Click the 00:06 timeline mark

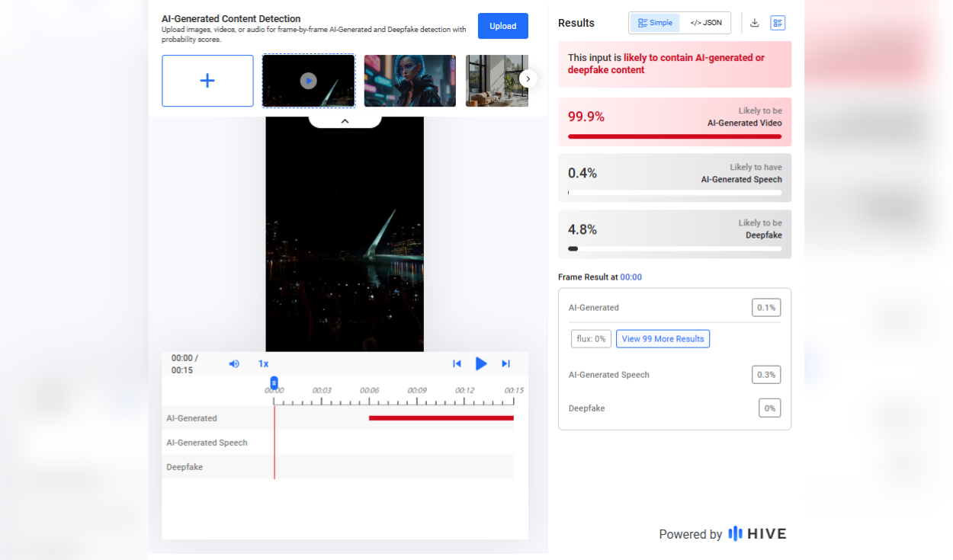point(369,390)
